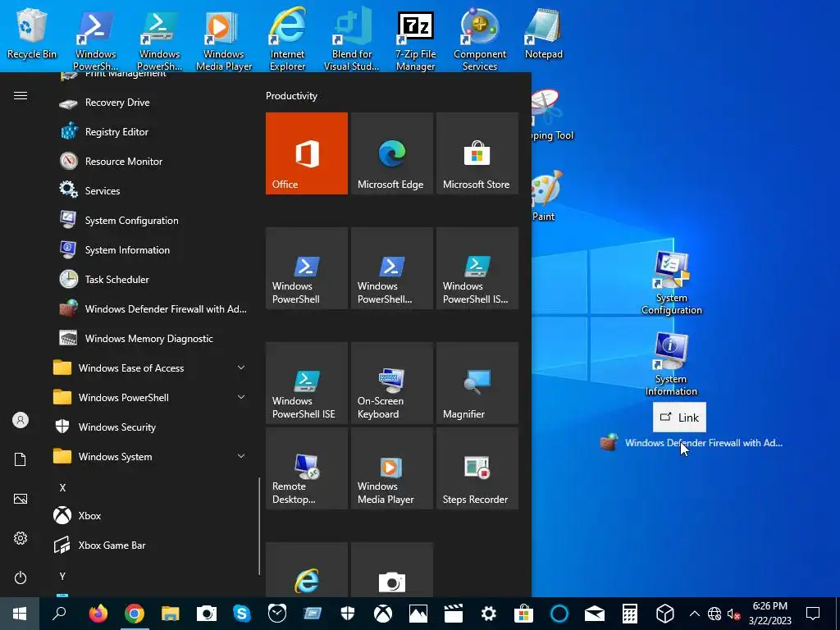
Task: Show hidden system tray icons
Action: tap(694, 614)
